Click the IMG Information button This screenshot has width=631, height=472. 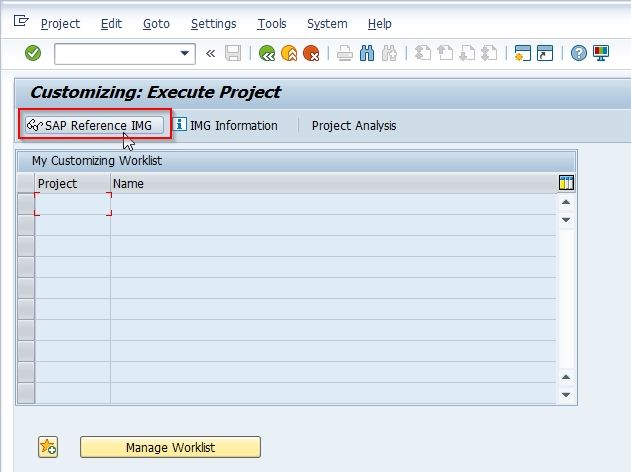[x=226, y=125]
